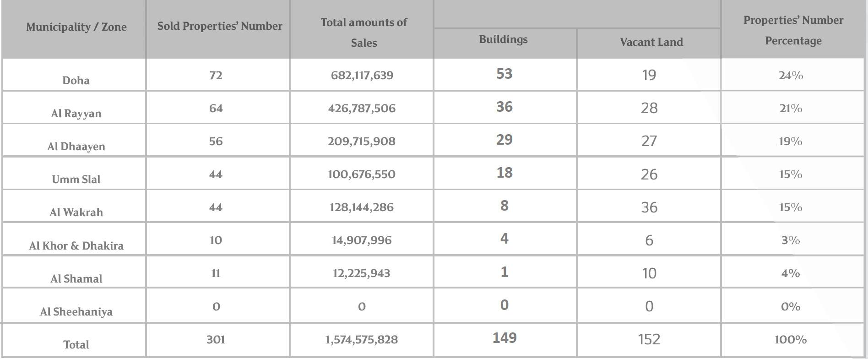Select the Umm Slal municipality cell
The height and width of the screenshot is (359, 868).
pyautogui.click(x=76, y=179)
